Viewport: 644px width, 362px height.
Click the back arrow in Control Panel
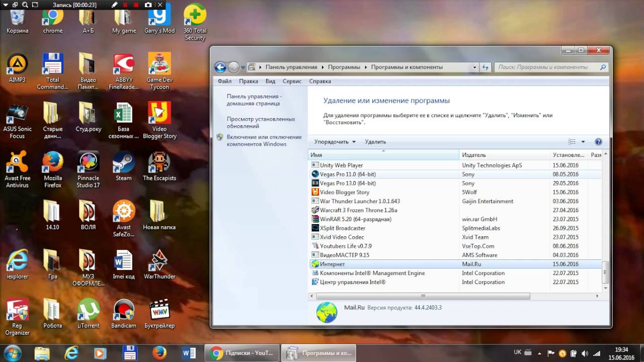tap(220, 67)
